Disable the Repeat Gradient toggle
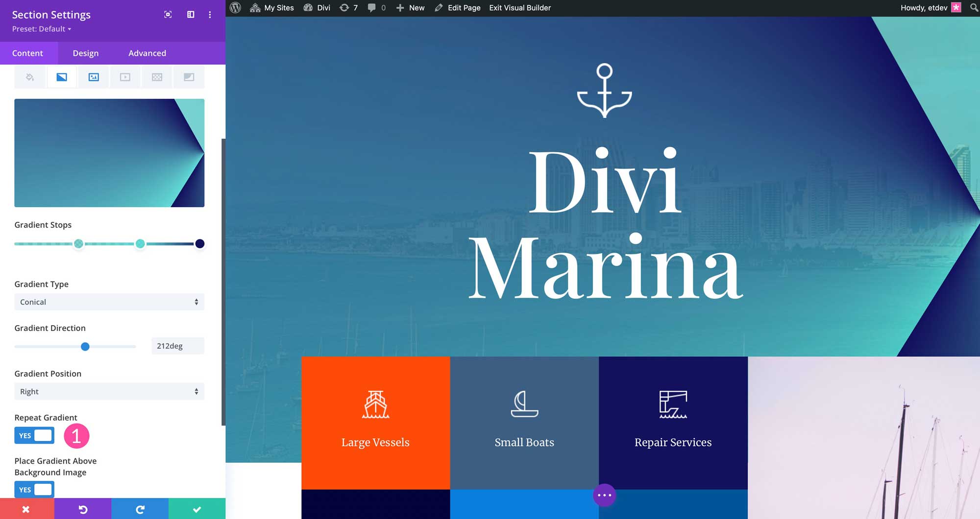The image size is (980, 519). (34, 435)
